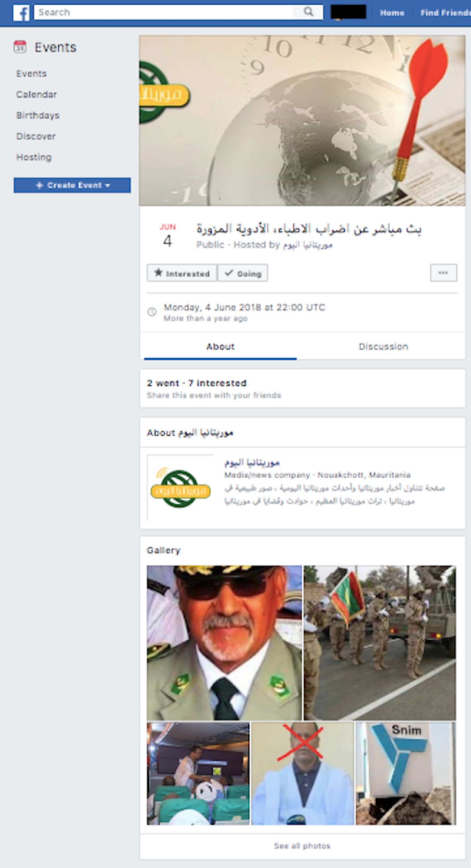Viewport: 471px width, 868px height.
Task: Open the Snim logo gallery photo
Action: click(x=406, y=773)
